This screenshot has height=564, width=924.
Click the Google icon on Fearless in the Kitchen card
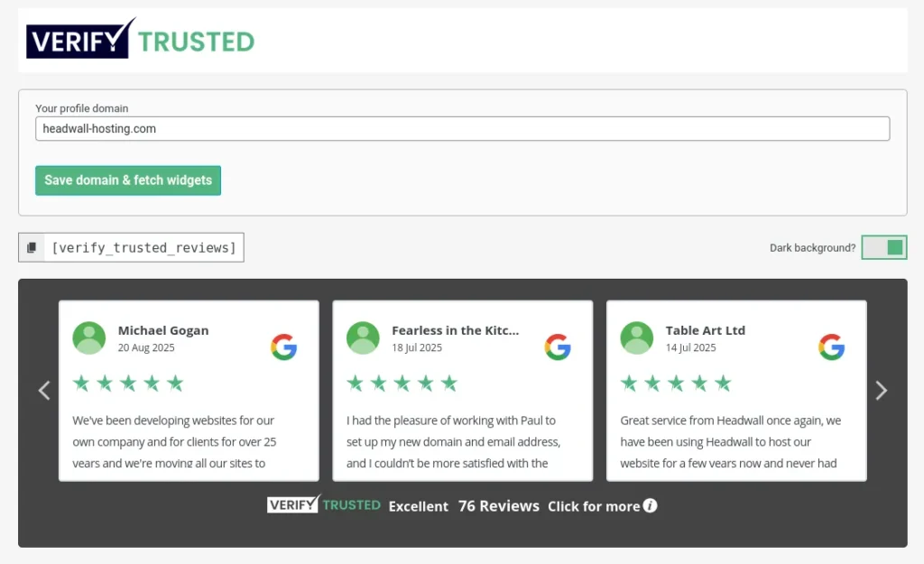558,347
